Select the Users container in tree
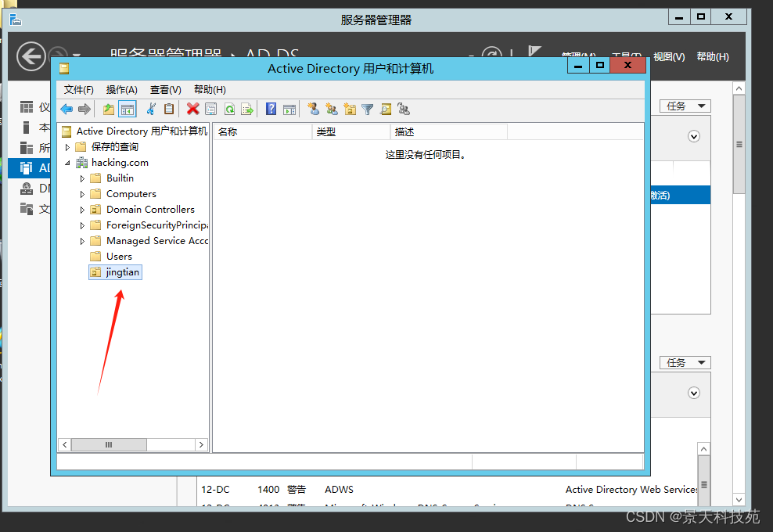 119,257
